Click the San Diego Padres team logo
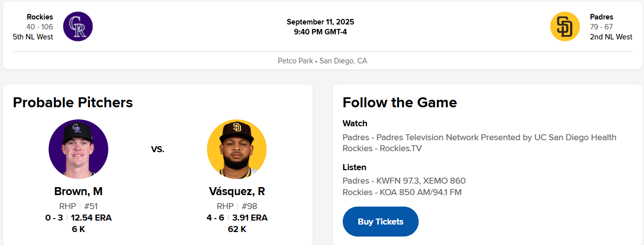644x245 pixels. coord(565,26)
